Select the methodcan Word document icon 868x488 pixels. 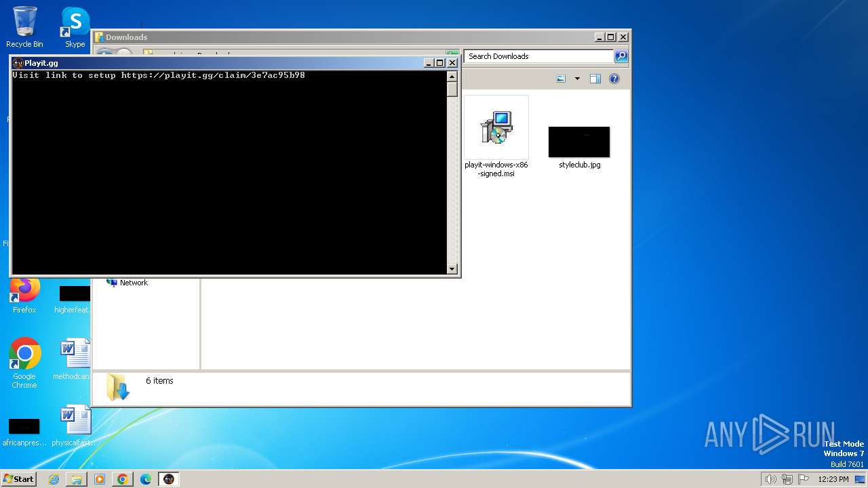(x=75, y=359)
